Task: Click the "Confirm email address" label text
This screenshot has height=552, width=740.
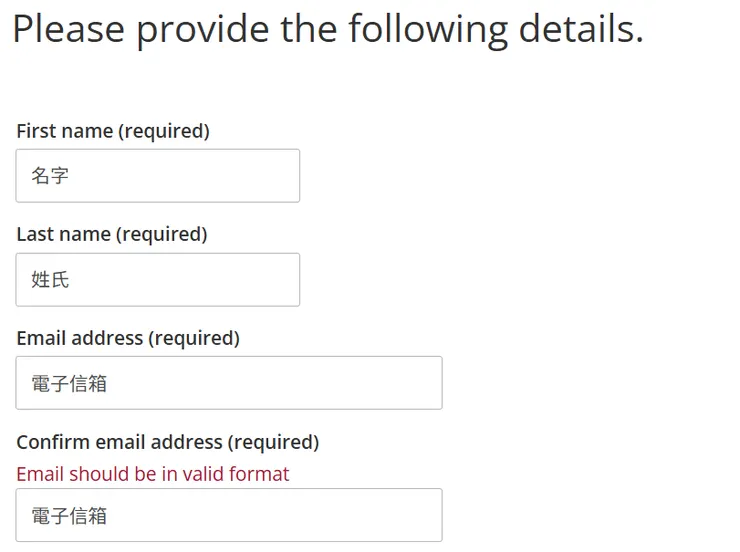Action: point(119,442)
